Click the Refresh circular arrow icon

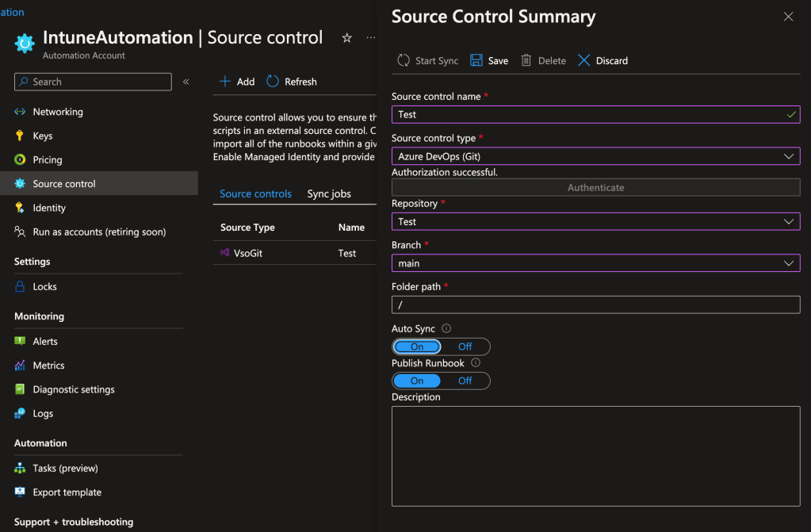click(x=273, y=81)
